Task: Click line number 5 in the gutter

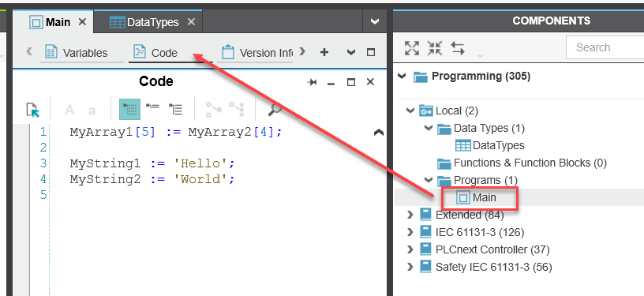Action: click(x=43, y=194)
